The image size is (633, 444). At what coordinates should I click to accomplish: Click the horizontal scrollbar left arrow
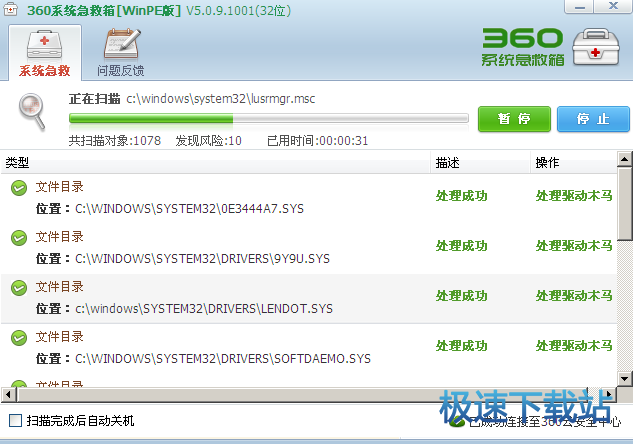[x=8, y=394]
